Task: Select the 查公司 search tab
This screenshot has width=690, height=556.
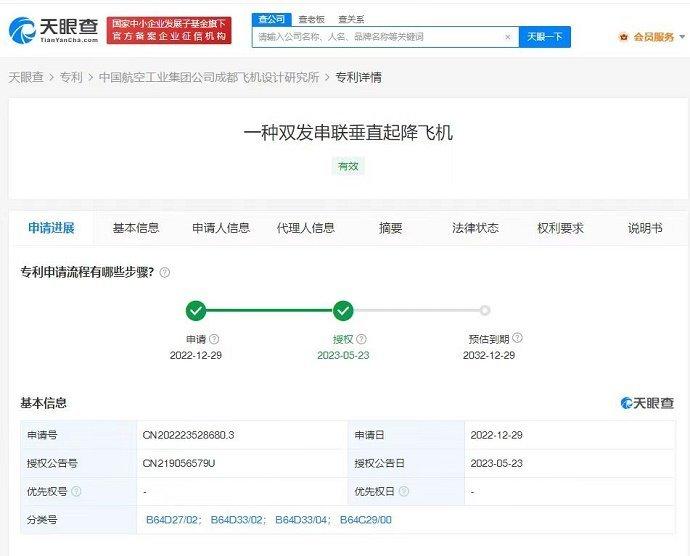Action: tap(272, 19)
